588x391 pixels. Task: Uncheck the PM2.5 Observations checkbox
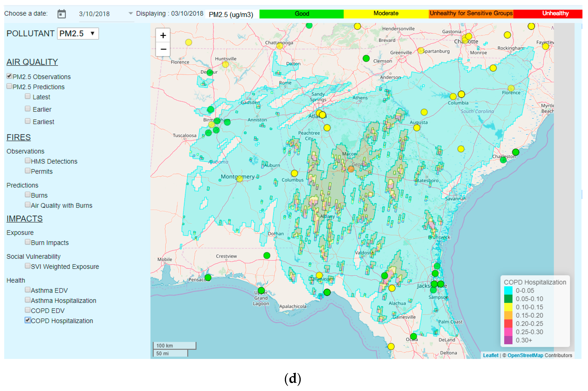coord(9,76)
